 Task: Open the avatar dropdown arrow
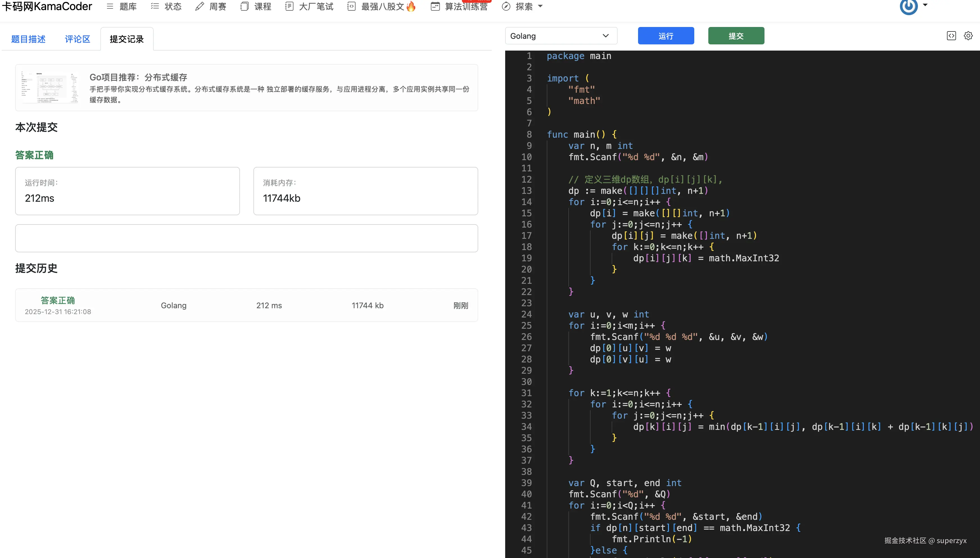tap(925, 5)
